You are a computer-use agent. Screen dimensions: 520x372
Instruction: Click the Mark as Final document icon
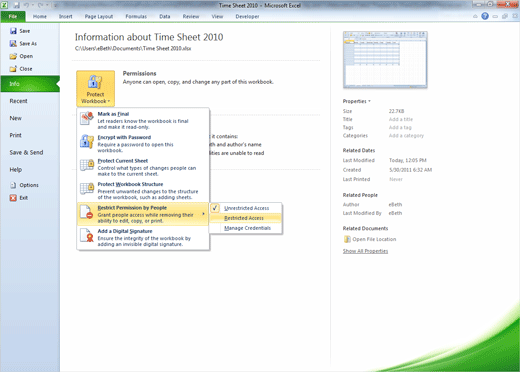[87, 118]
